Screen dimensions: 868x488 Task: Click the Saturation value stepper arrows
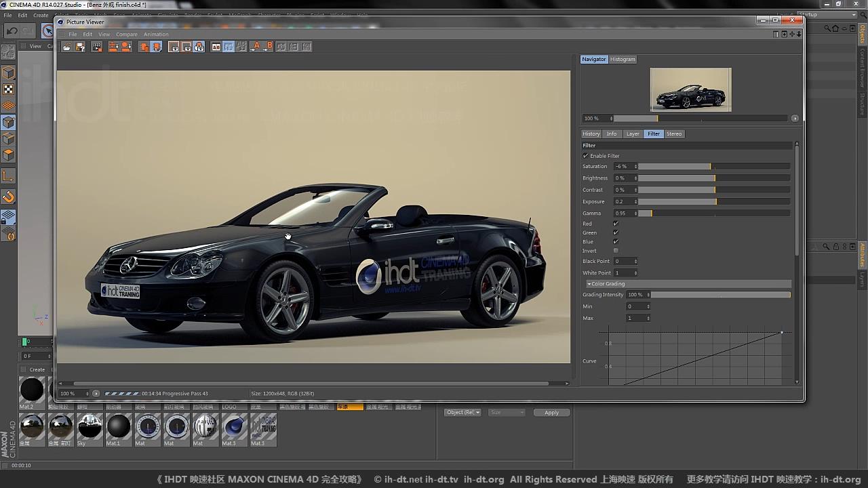pos(635,166)
